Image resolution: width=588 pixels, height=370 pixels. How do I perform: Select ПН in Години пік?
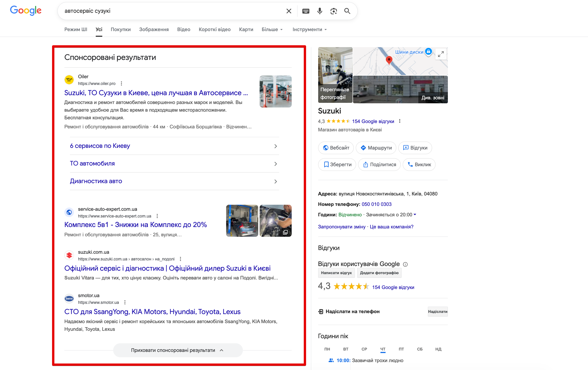click(x=327, y=349)
